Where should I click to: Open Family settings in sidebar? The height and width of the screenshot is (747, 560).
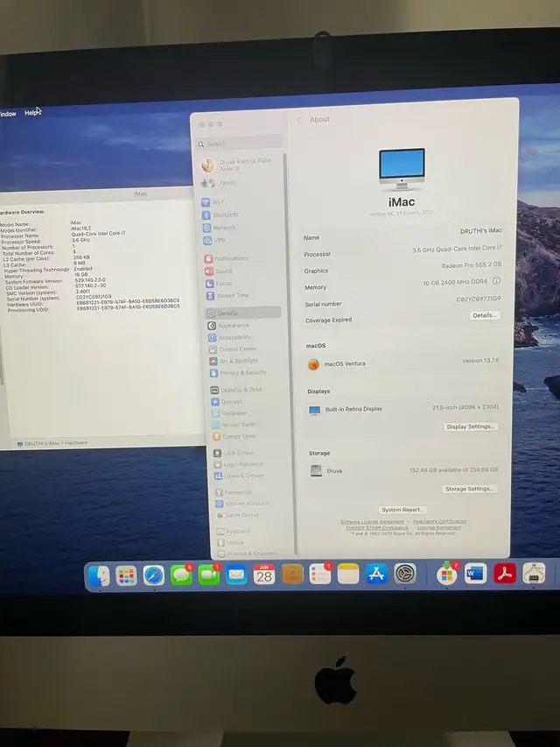(219, 182)
